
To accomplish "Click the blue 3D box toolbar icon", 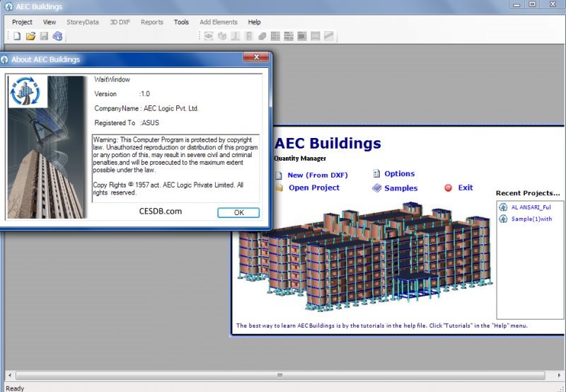I will tap(57, 36).
